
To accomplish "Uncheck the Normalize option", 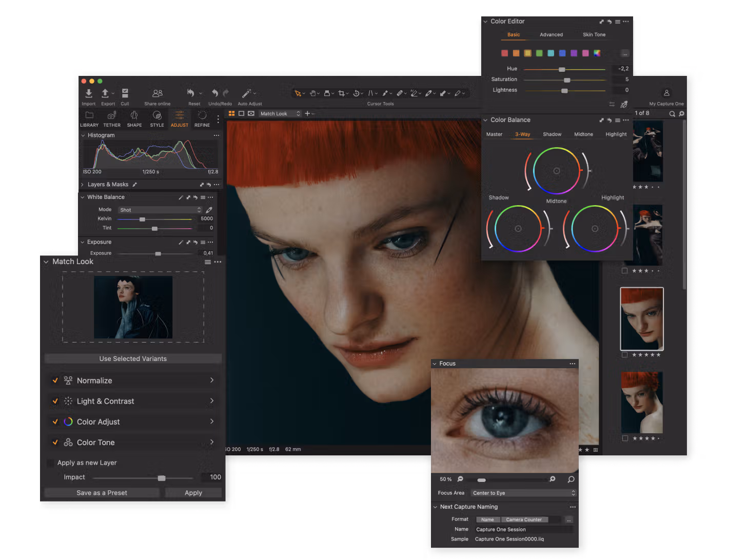I will pyautogui.click(x=55, y=381).
